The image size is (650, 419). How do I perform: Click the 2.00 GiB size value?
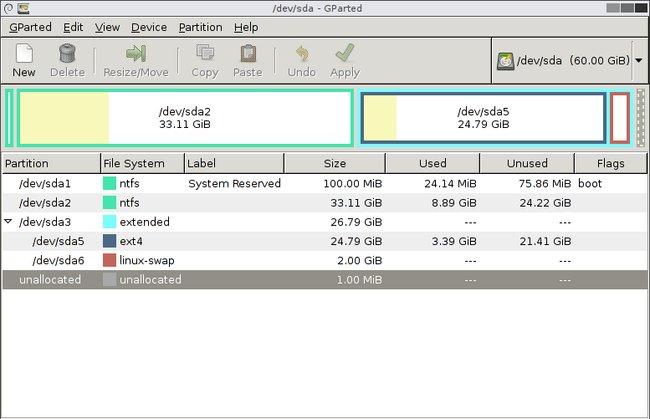pyautogui.click(x=359, y=260)
